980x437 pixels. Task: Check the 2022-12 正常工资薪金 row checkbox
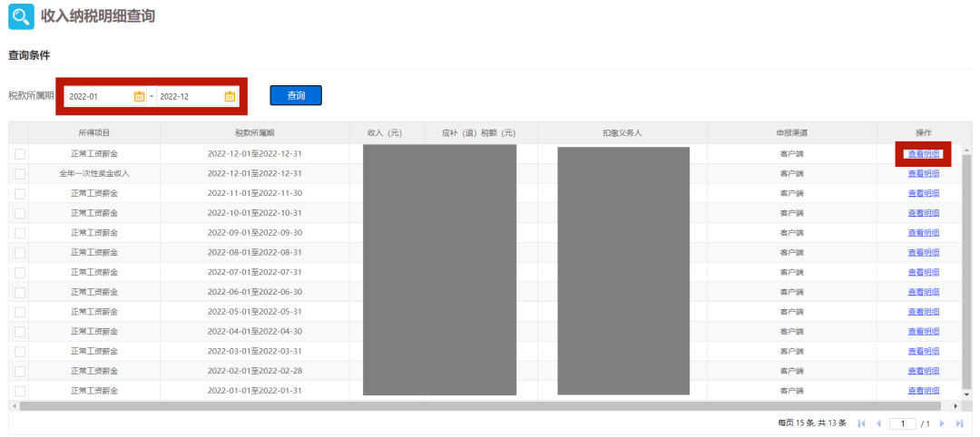[x=19, y=154]
